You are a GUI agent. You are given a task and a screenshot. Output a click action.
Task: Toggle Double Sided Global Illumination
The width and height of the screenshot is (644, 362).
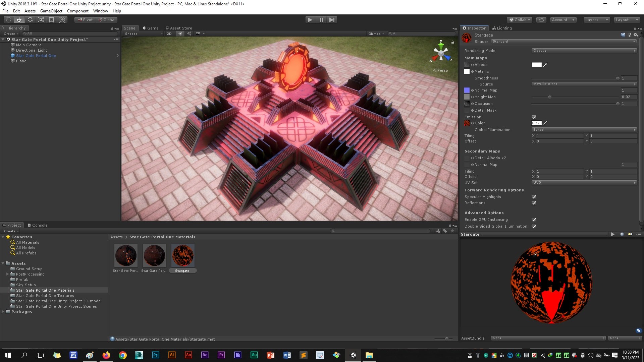[534, 226]
